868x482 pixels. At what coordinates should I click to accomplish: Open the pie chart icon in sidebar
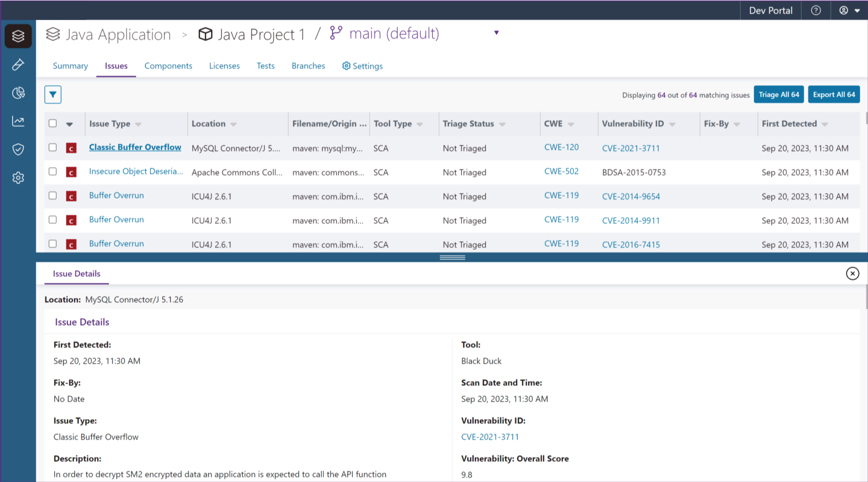click(18, 93)
